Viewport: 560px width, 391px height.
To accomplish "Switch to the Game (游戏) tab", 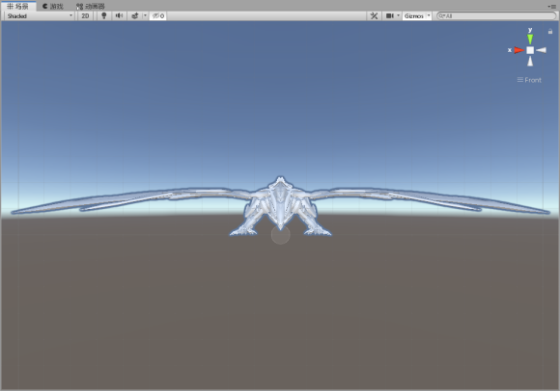I will (52, 6).
